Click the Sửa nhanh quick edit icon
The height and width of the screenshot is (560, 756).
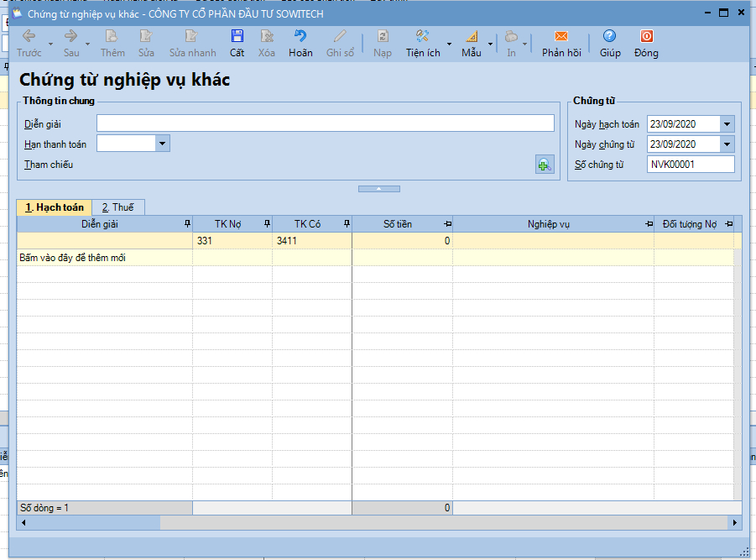pos(192,36)
